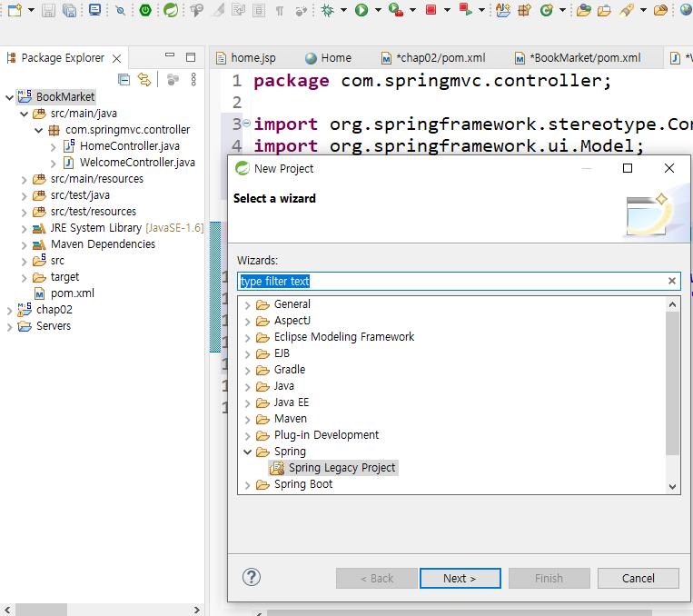Collapse the com.springmvc.controller package

pyautogui.click(x=39, y=130)
